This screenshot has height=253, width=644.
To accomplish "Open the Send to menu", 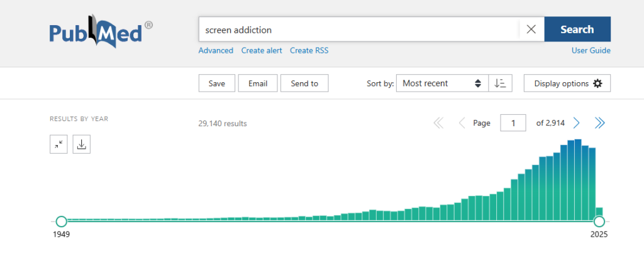I will pyautogui.click(x=304, y=83).
